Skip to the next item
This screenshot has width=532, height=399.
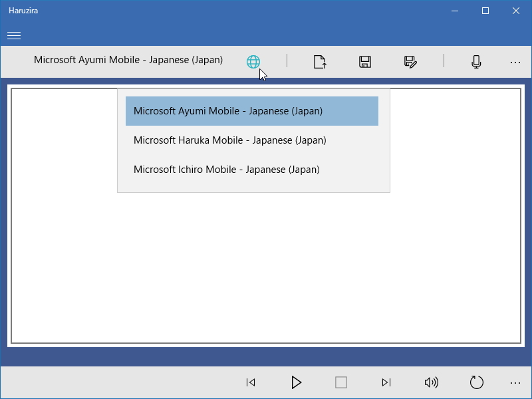386,382
